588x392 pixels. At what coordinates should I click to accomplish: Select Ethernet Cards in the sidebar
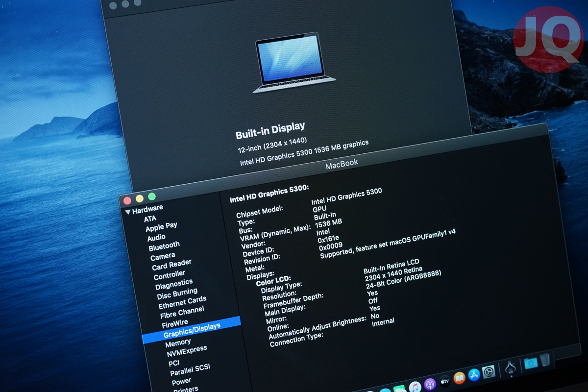point(182,302)
